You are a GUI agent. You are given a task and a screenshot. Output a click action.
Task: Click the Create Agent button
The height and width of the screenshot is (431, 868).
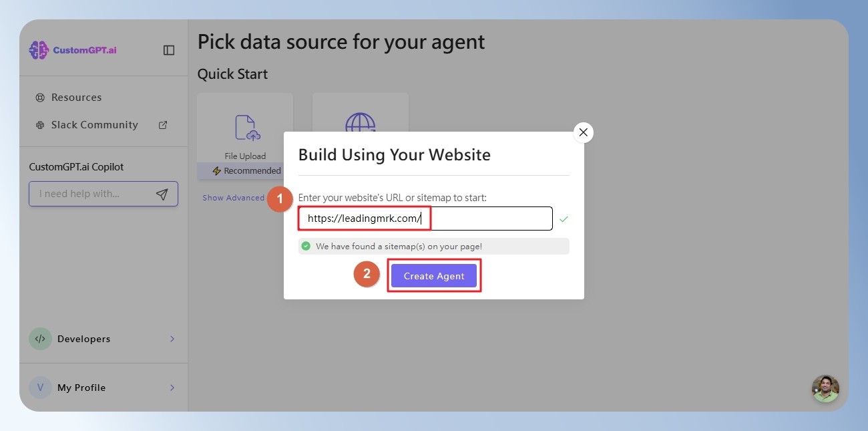click(x=434, y=276)
